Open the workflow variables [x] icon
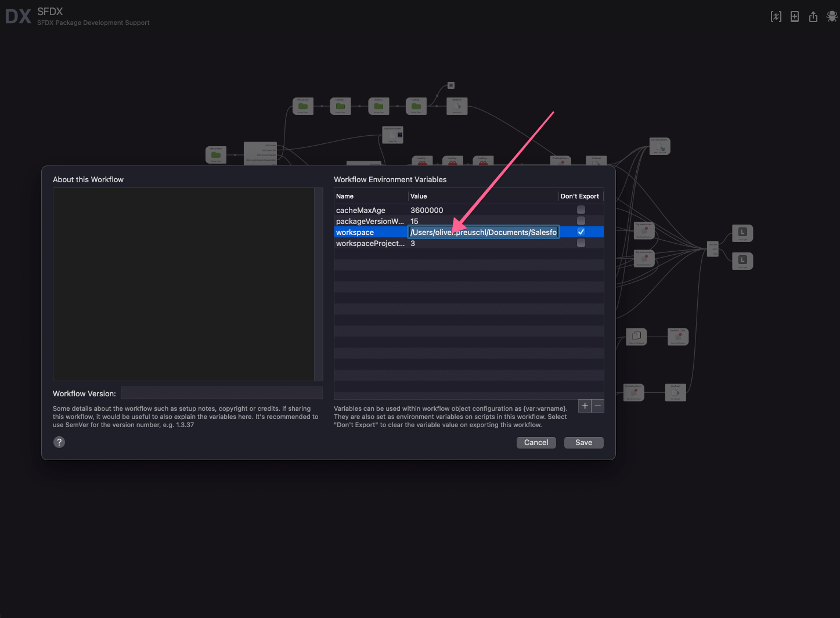Screen dimensions: 840x618 click(x=776, y=17)
